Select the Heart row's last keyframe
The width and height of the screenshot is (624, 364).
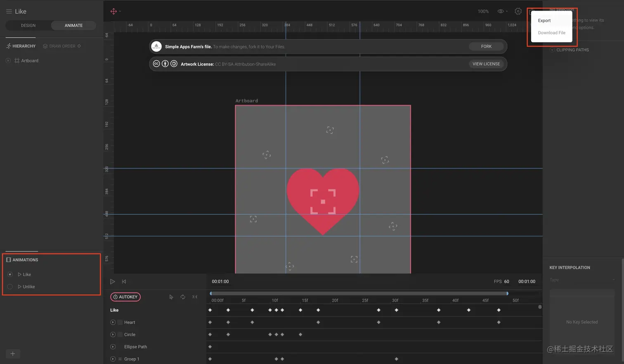point(499,322)
